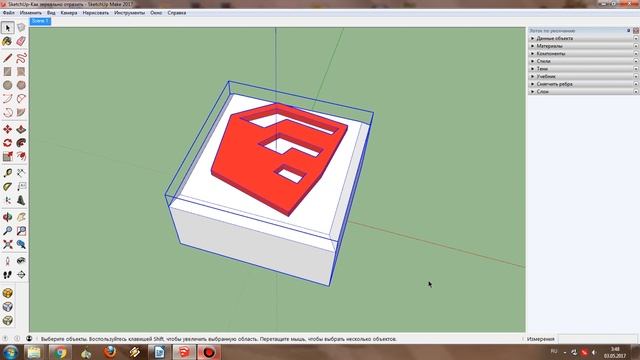Image resolution: width=640 pixels, height=360 pixels.
Task: Expand the Смягчить ребра panel
Action: 583,84
